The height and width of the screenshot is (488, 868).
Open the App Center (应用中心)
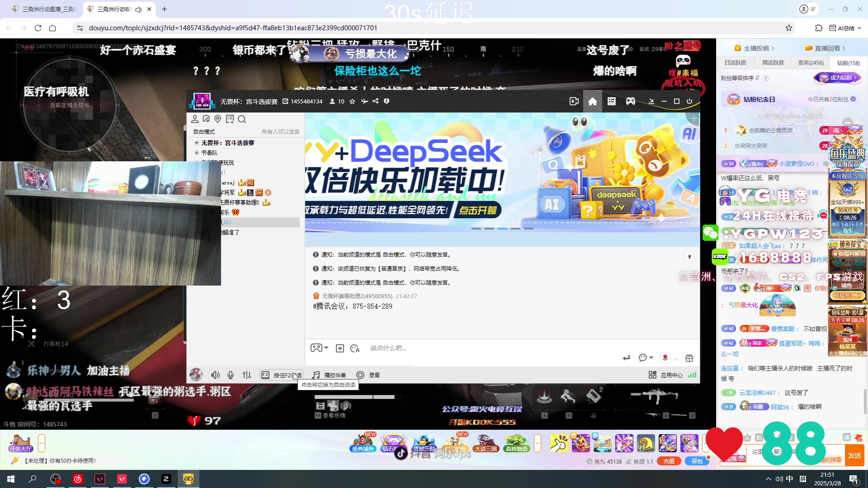click(x=665, y=375)
